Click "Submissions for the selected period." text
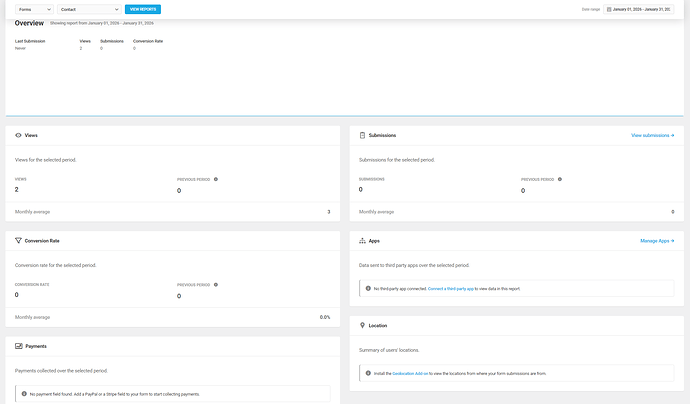This screenshot has height=404, width=690. pyautogui.click(x=397, y=160)
